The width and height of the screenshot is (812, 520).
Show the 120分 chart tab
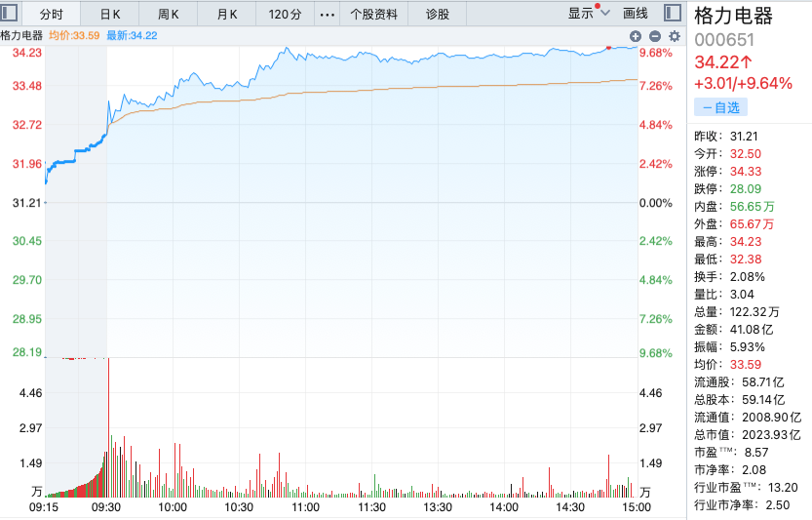(285, 15)
